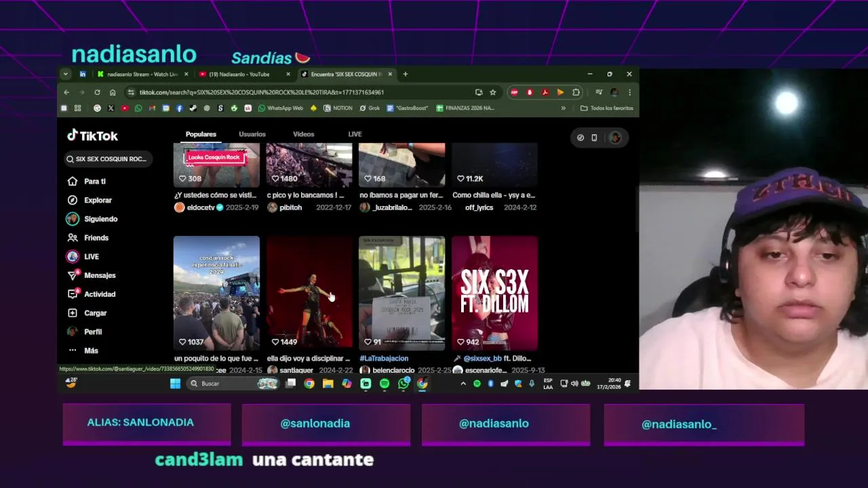868x488 pixels.
Task: Click the @sixsex_bb mention link
Action: [482, 359]
